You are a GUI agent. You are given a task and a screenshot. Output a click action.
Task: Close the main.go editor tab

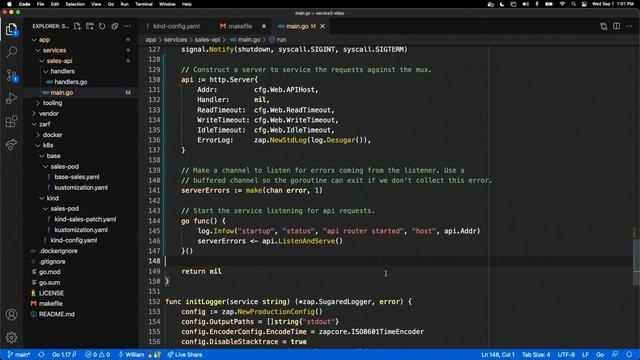pyautogui.click(x=322, y=26)
